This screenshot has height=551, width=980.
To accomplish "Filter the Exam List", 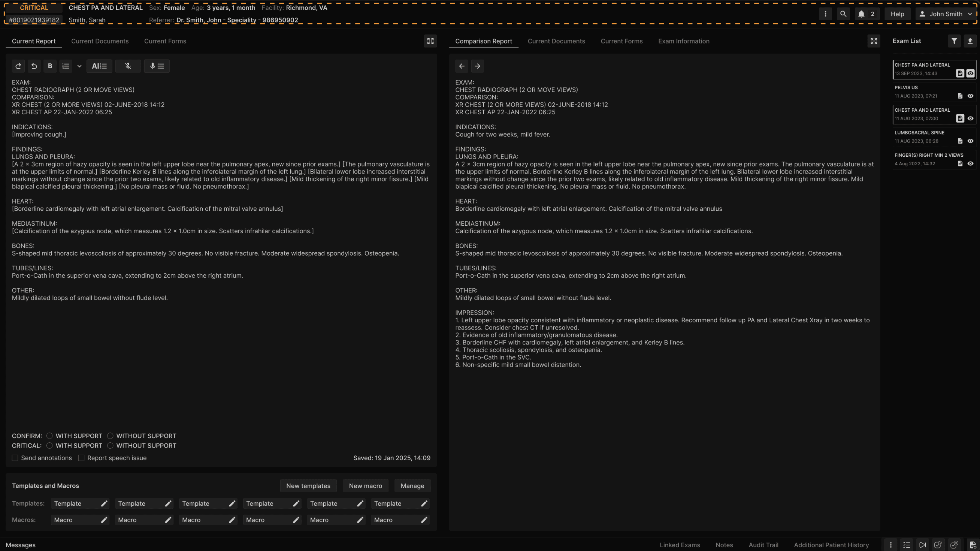I will (954, 41).
